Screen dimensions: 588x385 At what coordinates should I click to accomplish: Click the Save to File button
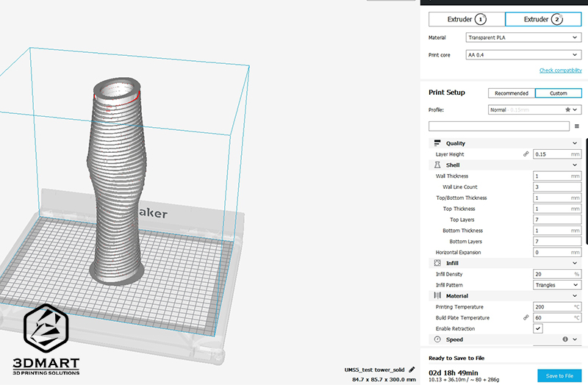point(559,375)
